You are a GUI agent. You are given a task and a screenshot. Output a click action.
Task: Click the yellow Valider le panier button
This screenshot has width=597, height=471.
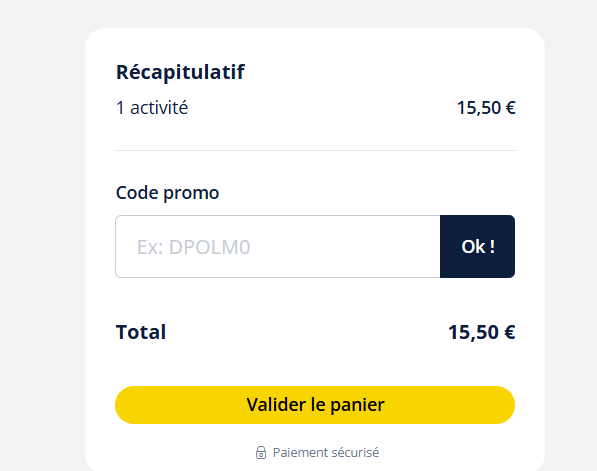(315, 405)
